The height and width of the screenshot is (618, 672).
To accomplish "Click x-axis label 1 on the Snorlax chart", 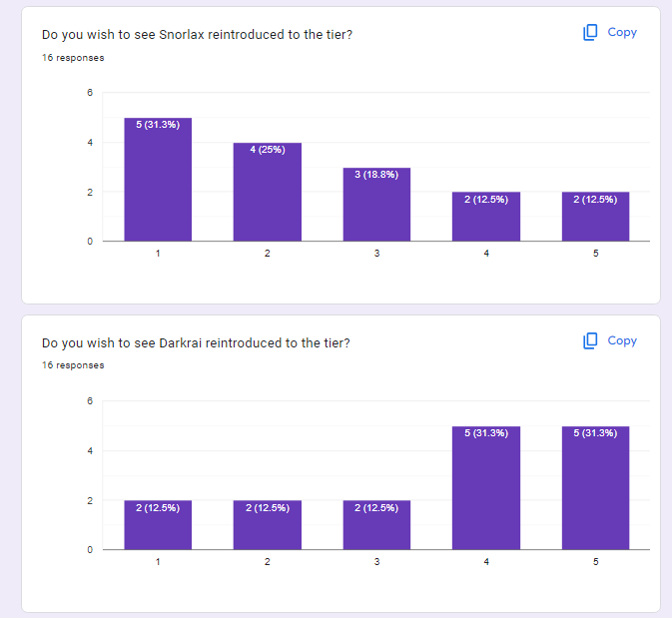I will pos(158,254).
